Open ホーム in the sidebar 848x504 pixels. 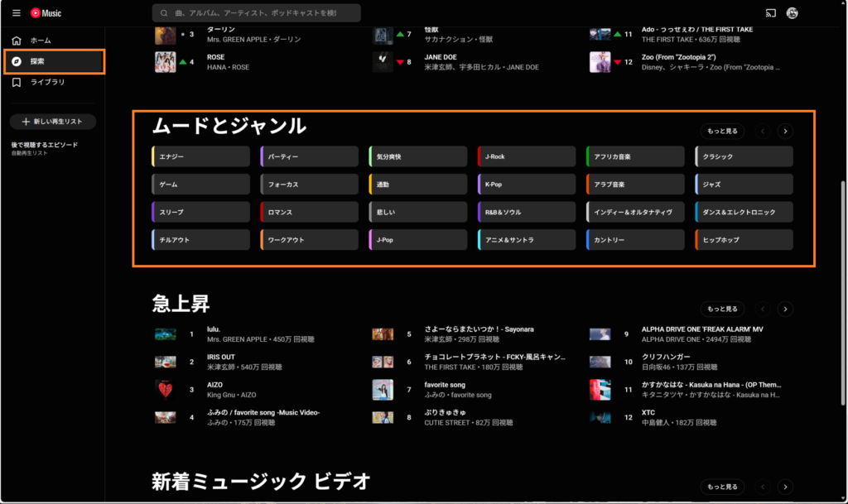click(41, 41)
